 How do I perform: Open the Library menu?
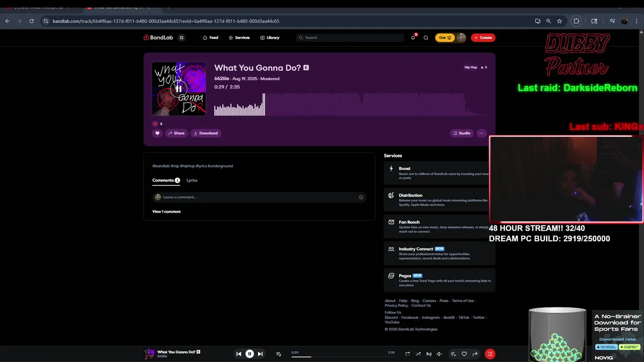tap(270, 38)
